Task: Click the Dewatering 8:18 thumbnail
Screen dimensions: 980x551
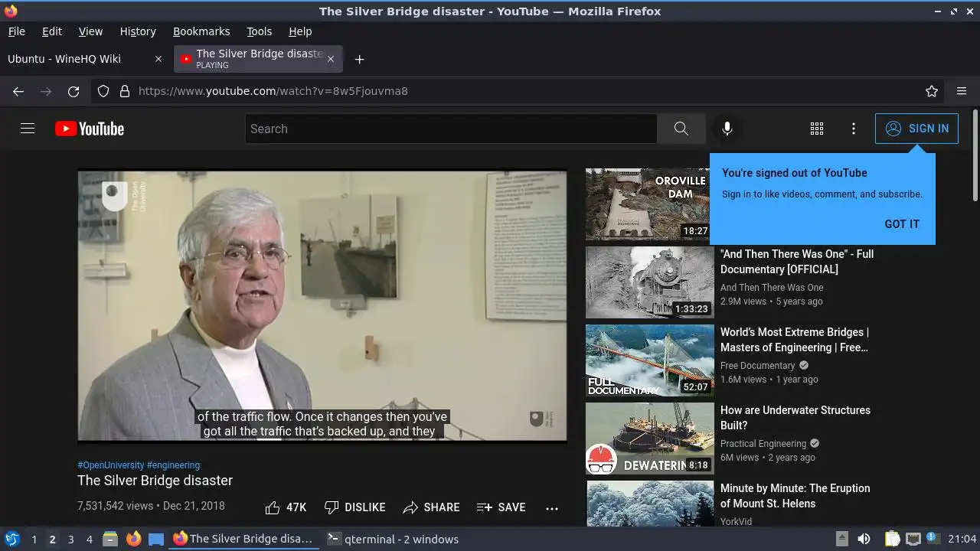Action: point(649,439)
